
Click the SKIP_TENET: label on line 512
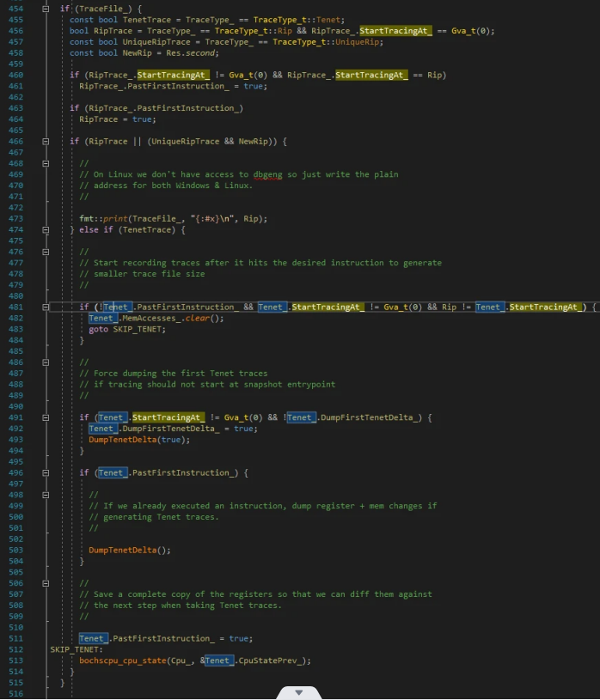tap(77, 649)
